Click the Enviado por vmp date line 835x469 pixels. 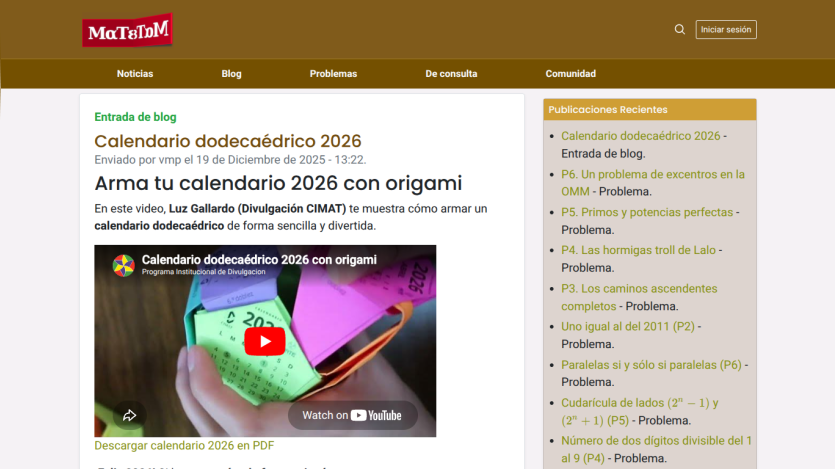pyautogui.click(x=230, y=160)
